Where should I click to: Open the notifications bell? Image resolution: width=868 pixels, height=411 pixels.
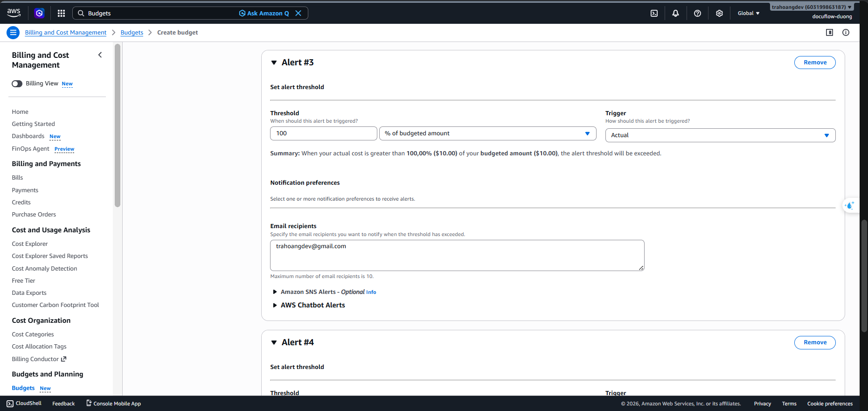pos(675,13)
